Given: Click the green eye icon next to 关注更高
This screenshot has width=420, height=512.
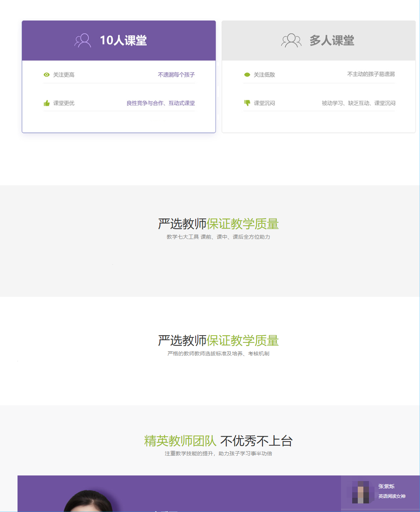Looking at the screenshot, I should [x=47, y=75].
